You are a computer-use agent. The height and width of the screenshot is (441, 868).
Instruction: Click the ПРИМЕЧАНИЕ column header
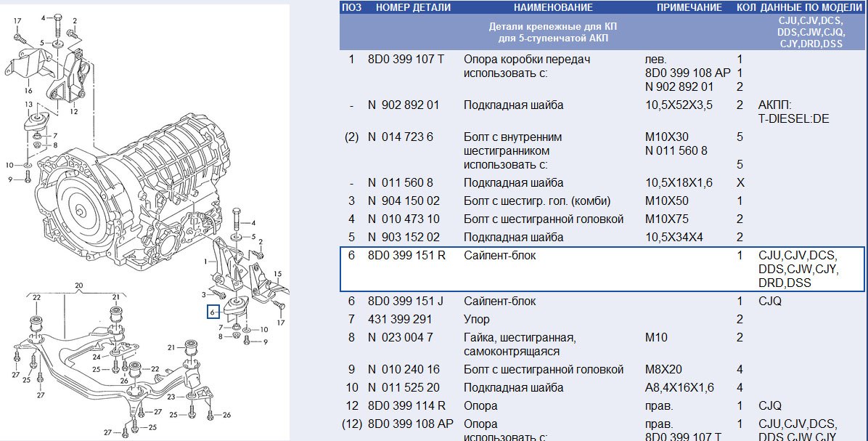click(x=689, y=7)
